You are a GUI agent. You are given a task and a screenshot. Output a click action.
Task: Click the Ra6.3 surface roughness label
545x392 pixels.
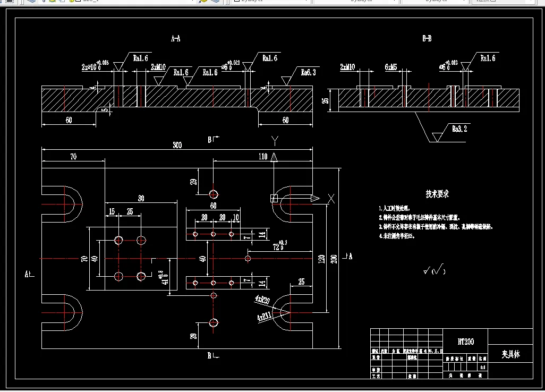point(308,72)
